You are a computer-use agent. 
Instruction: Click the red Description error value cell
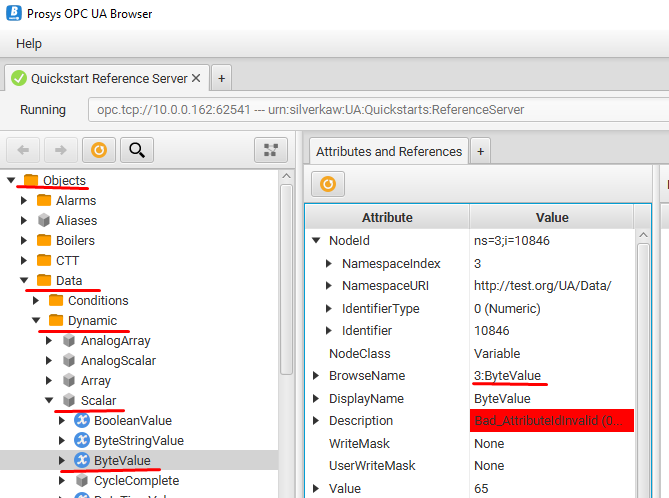point(552,421)
